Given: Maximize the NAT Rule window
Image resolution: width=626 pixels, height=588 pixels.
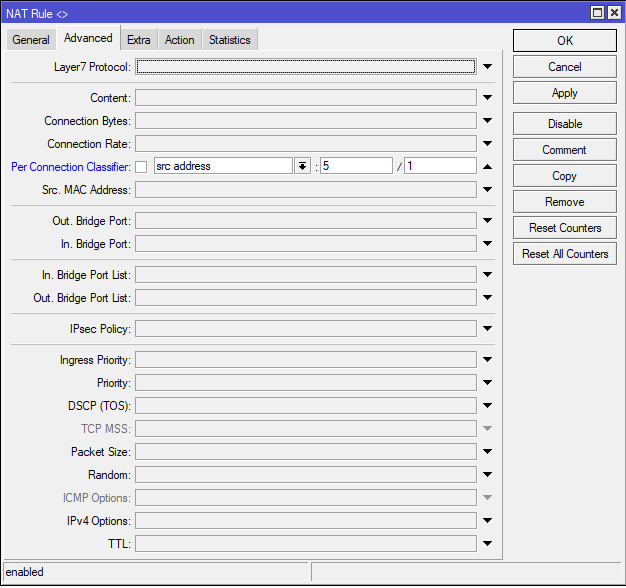Looking at the screenshot, I should tap(597, 13).
